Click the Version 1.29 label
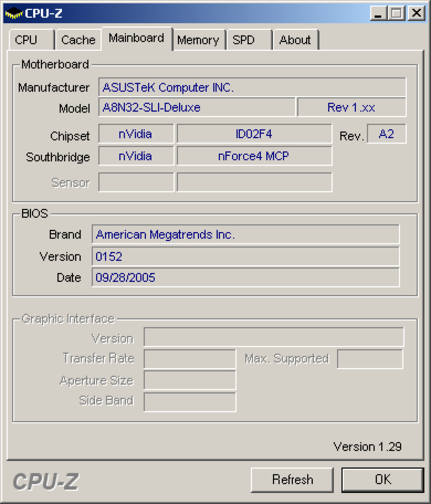This screenshot has height=504, width=431. tap(367, 447)
